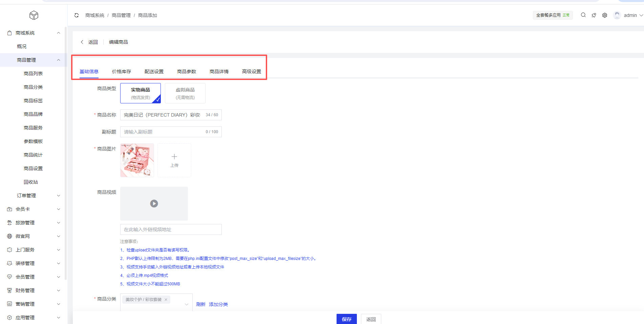The height and width of the screenshot is (324, 644).
Task: Click the 添加分类 link
Action: click(x=218, y=304)
